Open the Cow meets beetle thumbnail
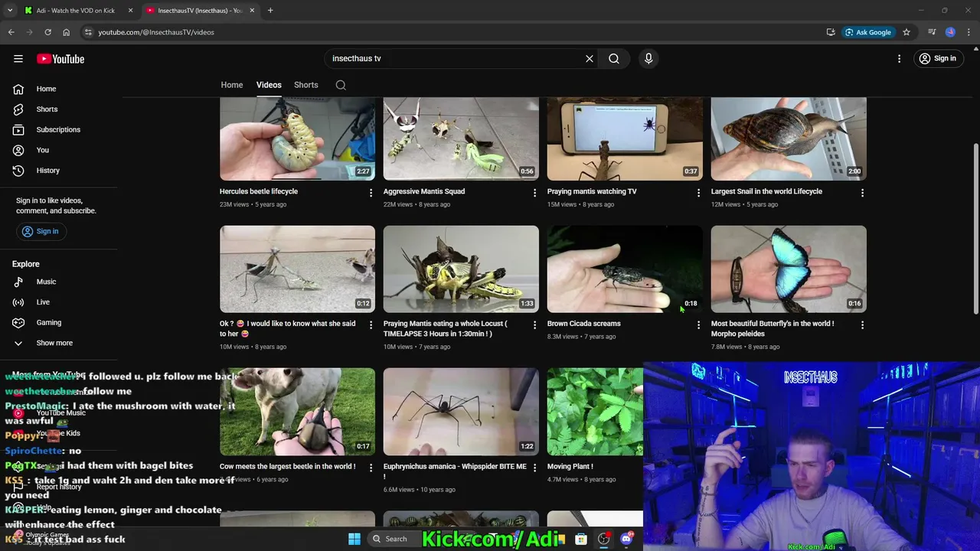The height and width of the screenshot is (551, 980). (x=297, y=412)
